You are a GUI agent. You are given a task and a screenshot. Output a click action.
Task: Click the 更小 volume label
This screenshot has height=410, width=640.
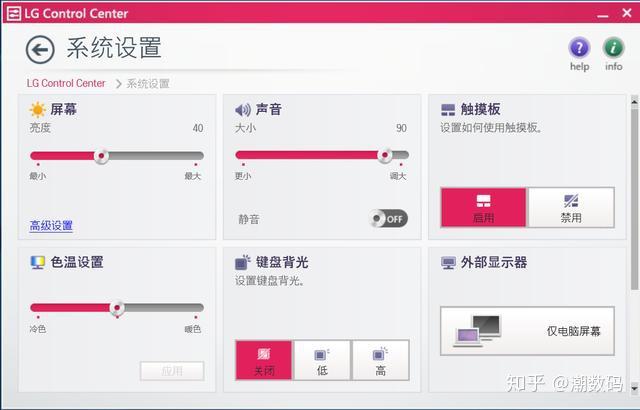[x=243, y=176]
